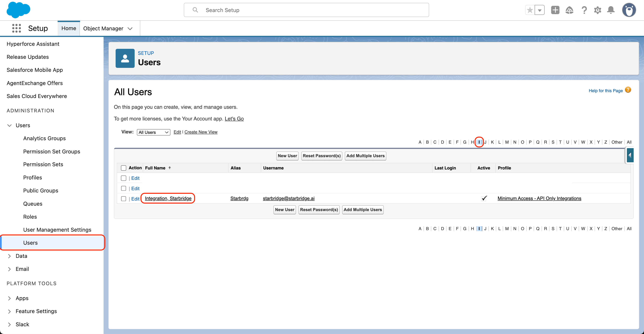Click the Let's Go link
Viewport: 644px width, 334px height.
pyautogui.click(x=234, y=119)
